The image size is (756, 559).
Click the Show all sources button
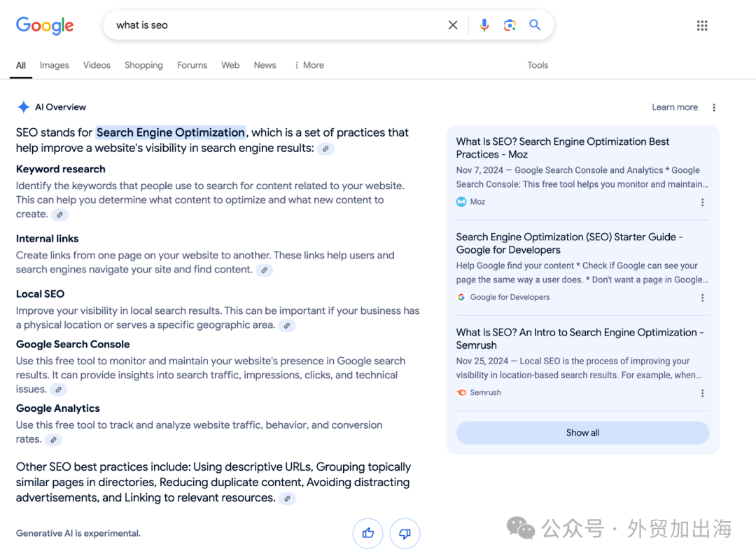582,433
